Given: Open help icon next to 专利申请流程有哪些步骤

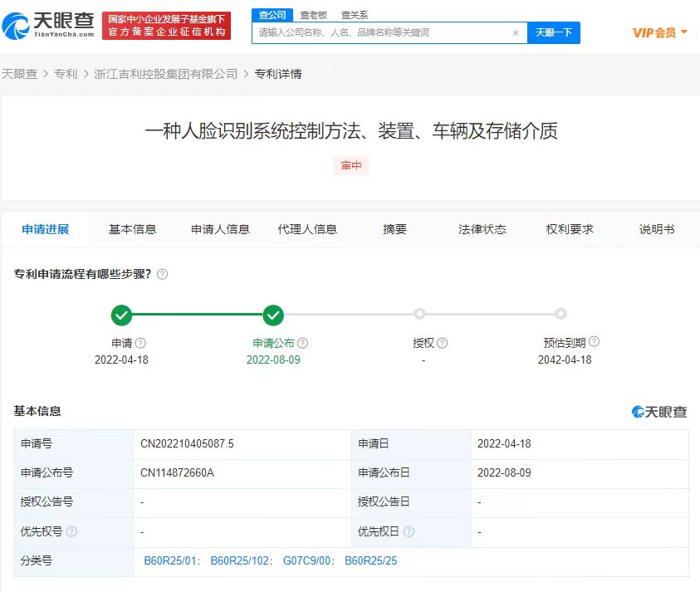Looking at the screenshot, I should (163, 274).
